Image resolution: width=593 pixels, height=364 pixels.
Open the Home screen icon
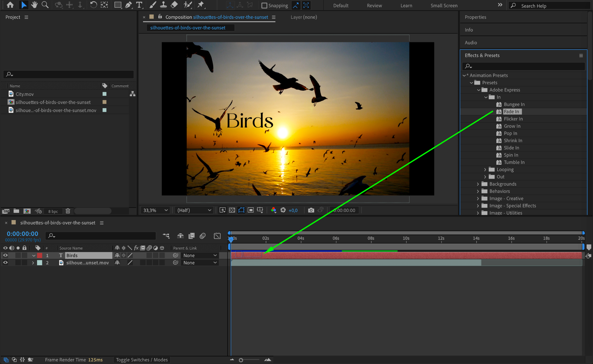[x=10, y=5]
